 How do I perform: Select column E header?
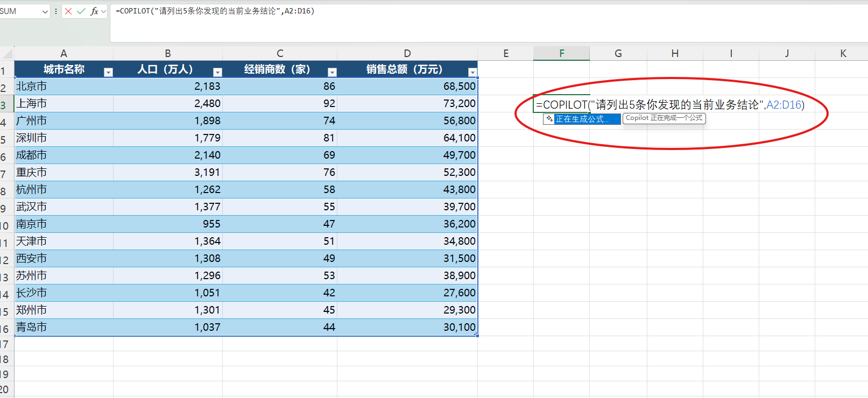[x=506, y=53]
